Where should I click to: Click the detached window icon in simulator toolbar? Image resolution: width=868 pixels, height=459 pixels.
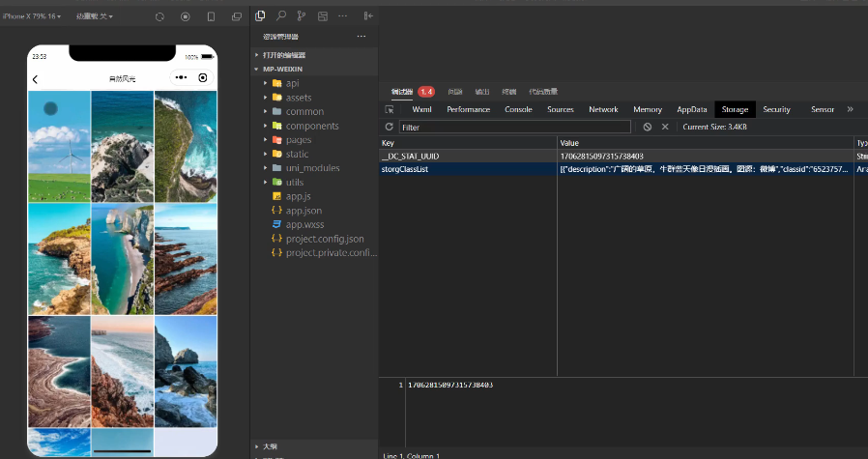(x=237, y=16)
